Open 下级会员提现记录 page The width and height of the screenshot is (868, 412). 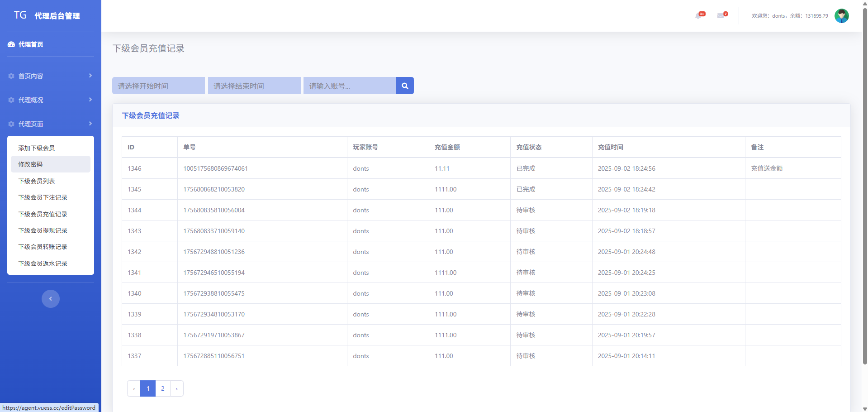(x=43, y=230)
